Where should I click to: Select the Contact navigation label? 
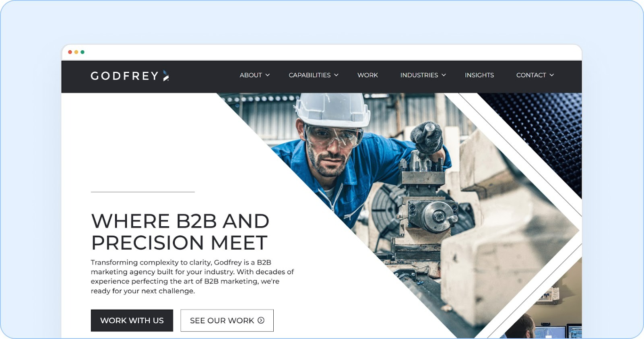[x=531, y=75]
